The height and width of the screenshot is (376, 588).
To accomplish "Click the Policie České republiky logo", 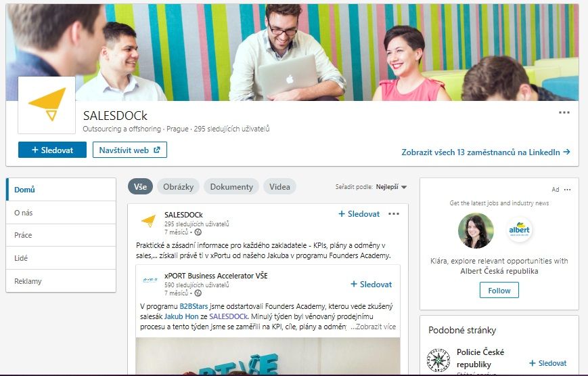I will 438,360.
